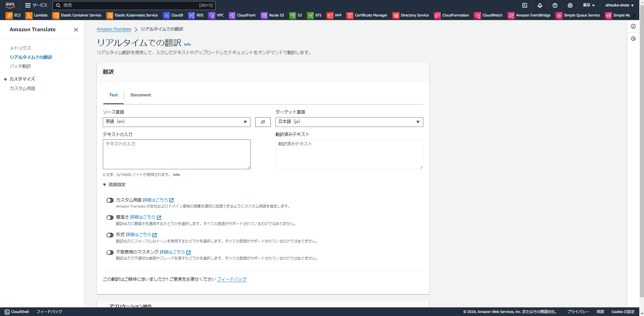Go to リアルタイムでの翻訳 in sidebar

tap(31, 57)
